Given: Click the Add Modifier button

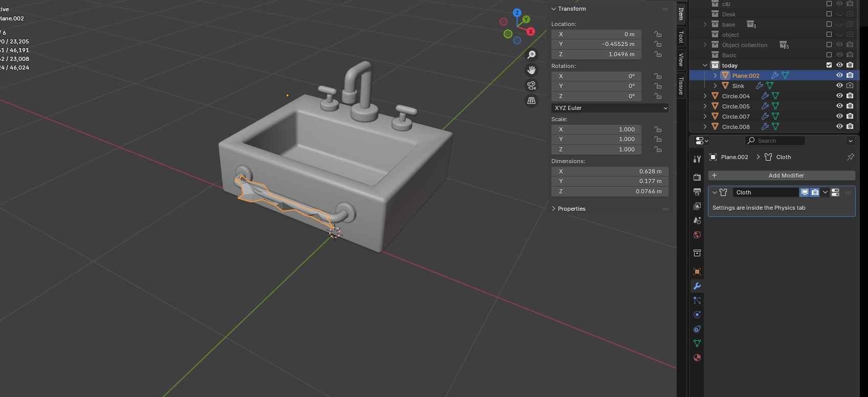Looking at the screenshot, I should 781,175.
